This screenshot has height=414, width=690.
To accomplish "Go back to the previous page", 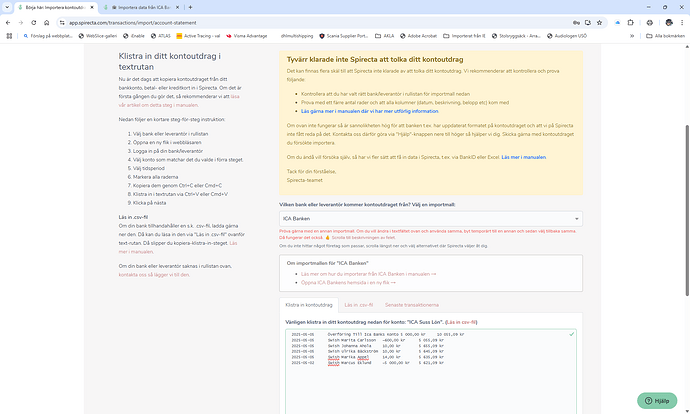I will 8,22.
